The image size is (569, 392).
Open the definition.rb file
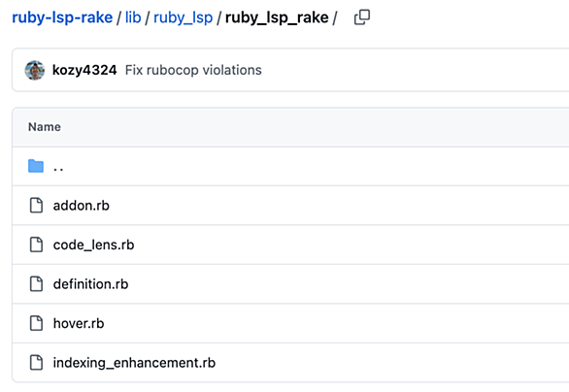90,284
